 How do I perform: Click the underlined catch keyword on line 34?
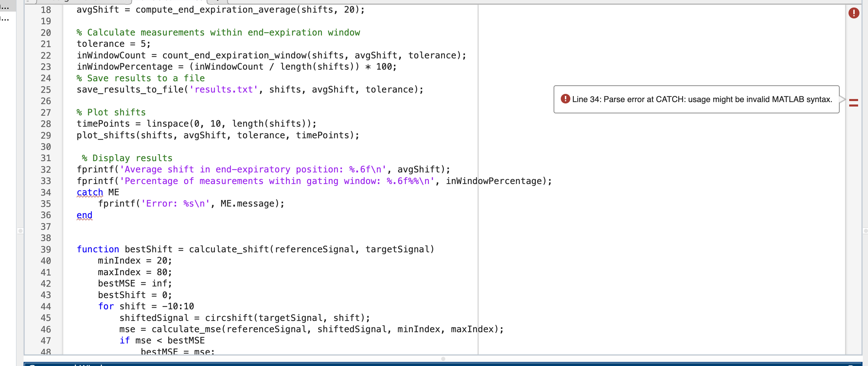[90, 192]
